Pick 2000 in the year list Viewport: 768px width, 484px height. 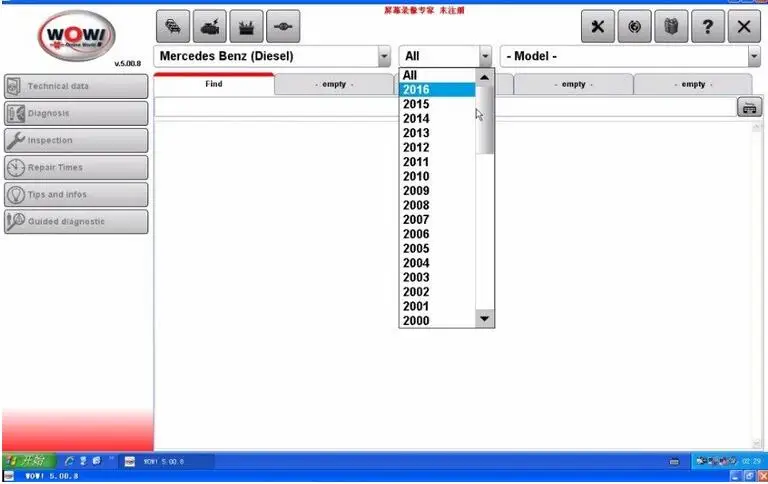[437, 321]
